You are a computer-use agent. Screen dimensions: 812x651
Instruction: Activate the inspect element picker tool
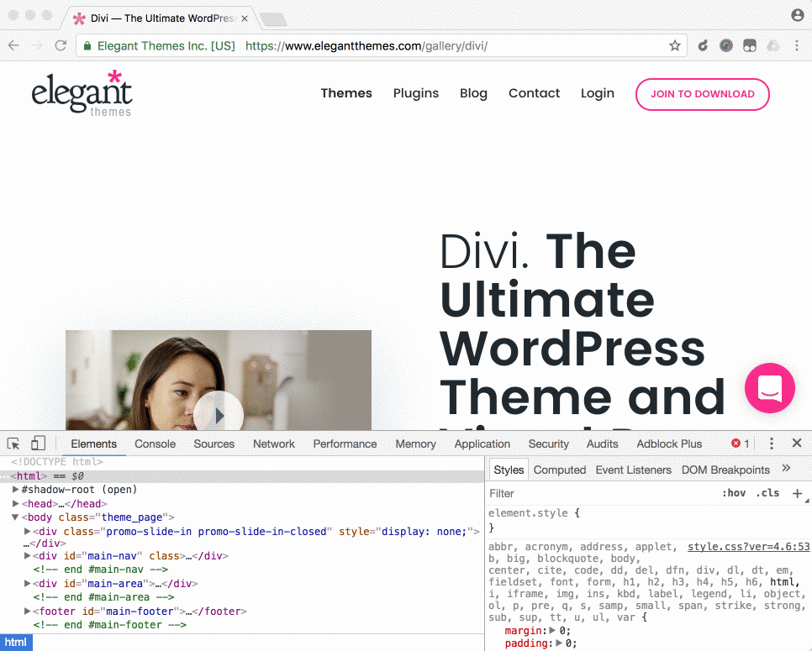pos(13,444)
